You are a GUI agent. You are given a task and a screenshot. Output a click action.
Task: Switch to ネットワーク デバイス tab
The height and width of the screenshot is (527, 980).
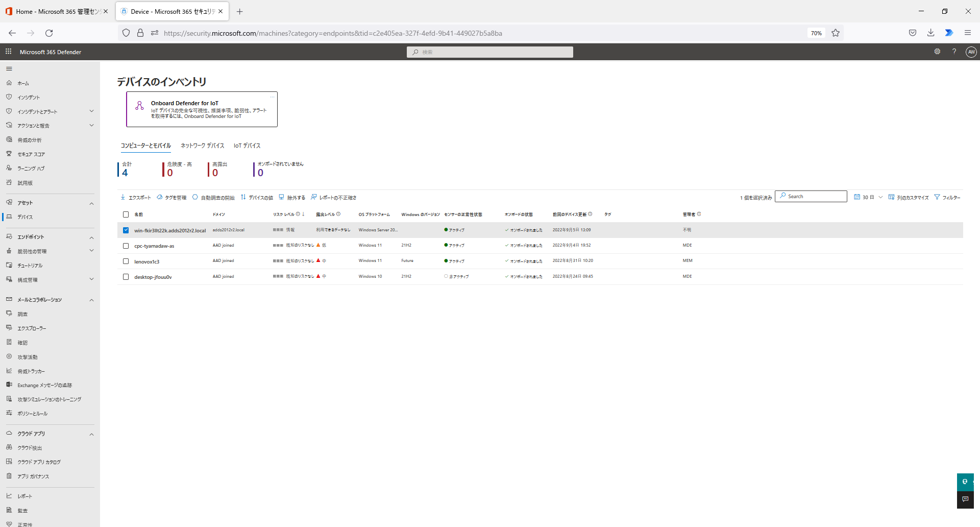[x=202, y=146]
